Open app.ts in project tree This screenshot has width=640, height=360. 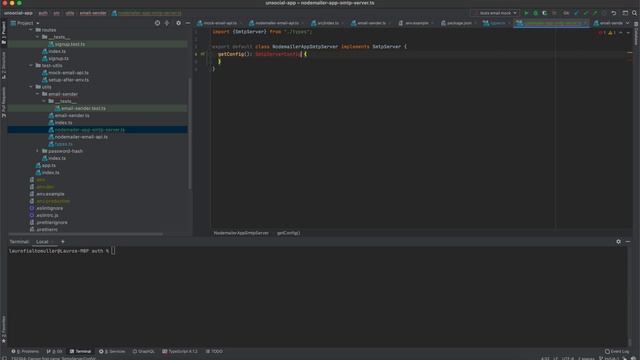pyautogui.click(x=49, y=165)
